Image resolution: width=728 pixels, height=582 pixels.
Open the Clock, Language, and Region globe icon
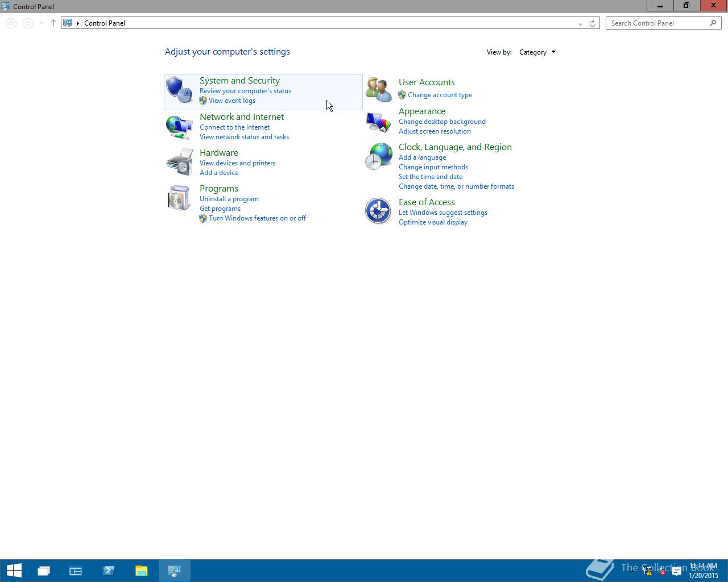point(378,156)
